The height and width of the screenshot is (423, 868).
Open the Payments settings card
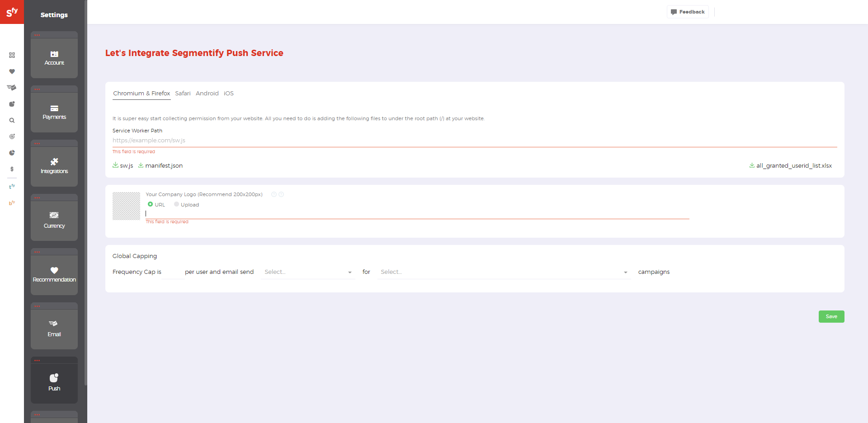[x=54, y=109]
